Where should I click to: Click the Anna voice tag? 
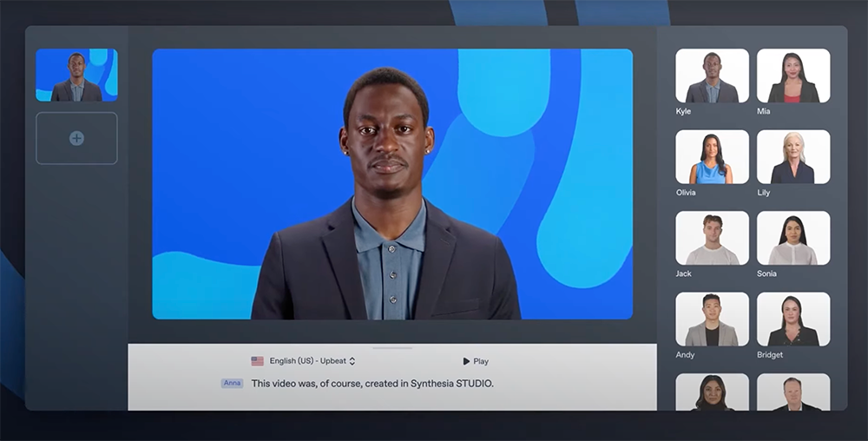[x=232, y=383]
